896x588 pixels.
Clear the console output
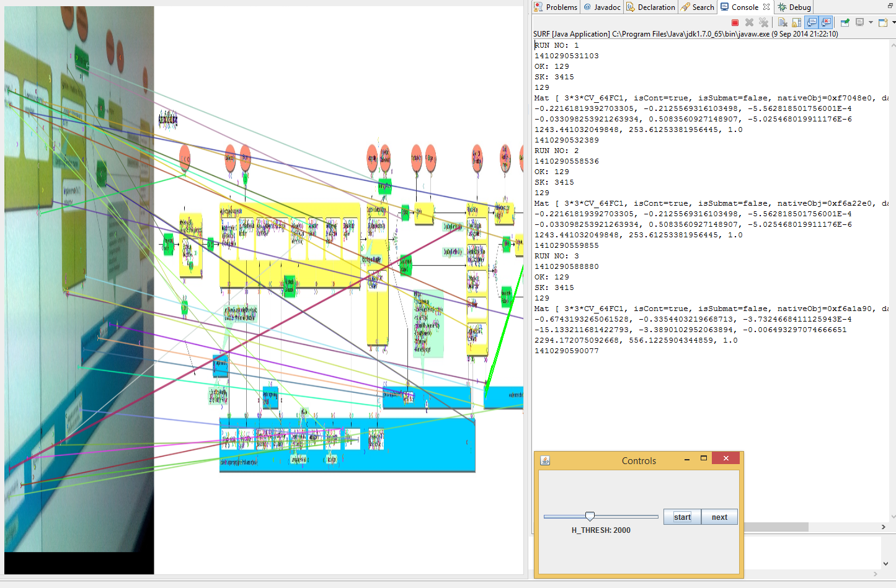tap(783, 22)
